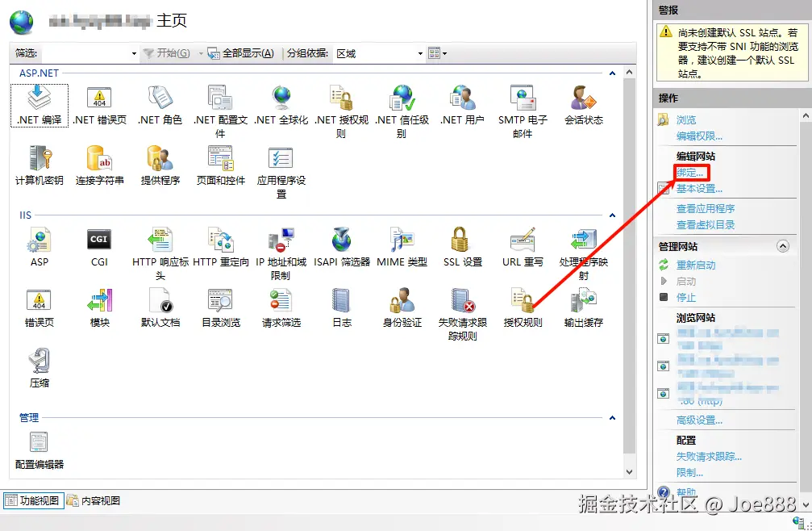Open the 模块 feature icon
Viewport: 812px width, 531px height.
(x=99, y=300)
